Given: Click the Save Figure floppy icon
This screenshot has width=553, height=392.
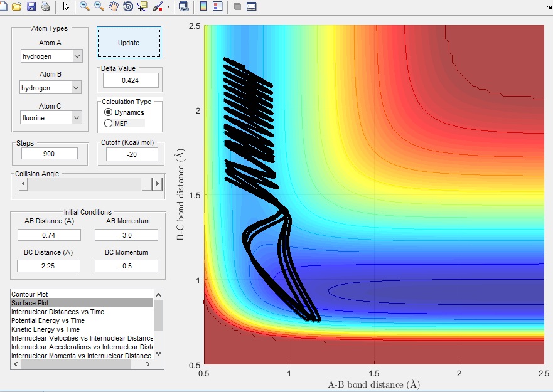Looking at the screenshot, I should [31, 7].
